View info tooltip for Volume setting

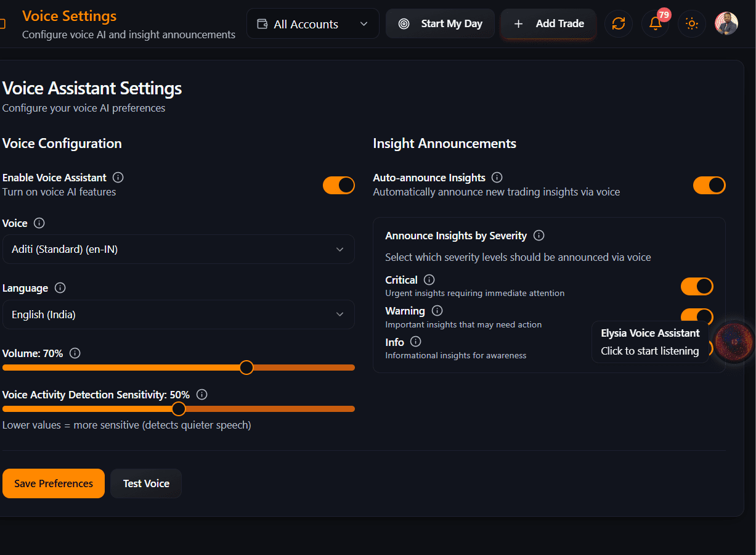(x=75, y=353)
